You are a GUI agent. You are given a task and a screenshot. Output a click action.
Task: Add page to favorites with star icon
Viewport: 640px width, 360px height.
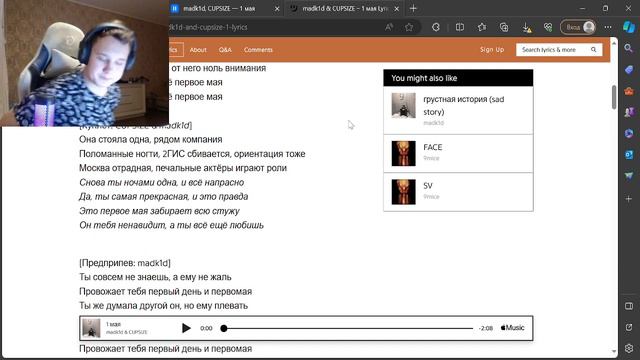[x=409, y=27]
